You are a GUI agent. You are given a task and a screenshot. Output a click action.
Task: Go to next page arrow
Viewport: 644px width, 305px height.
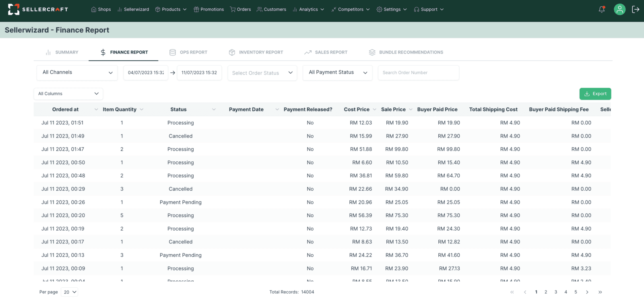[587, 292]
